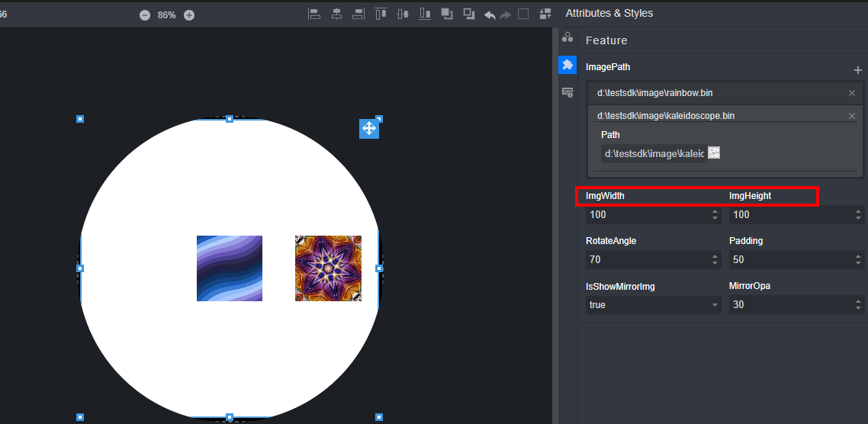Align objects to horizontal center

pos(336,14)
